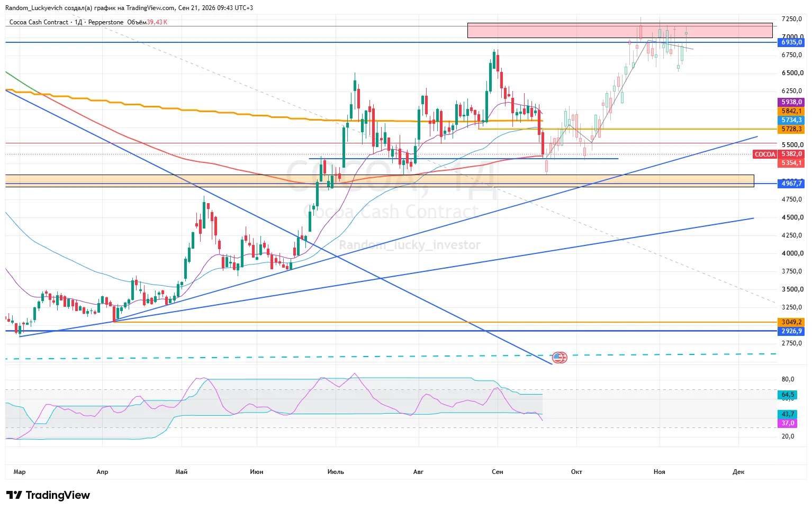The width and height of the screenshot is (812, 511).
Task: Click the Ноя month label on time axis
Action: [659, 472]
